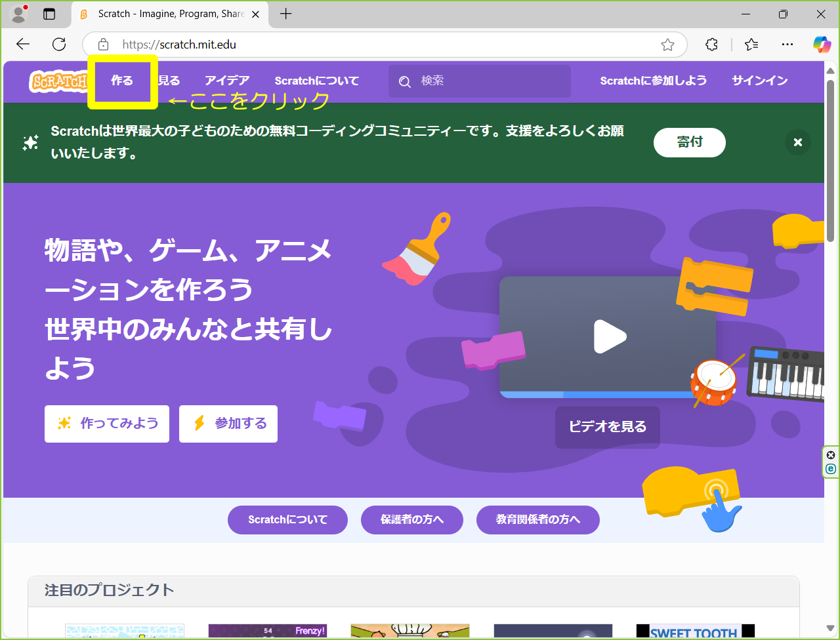Open the browser settings and more menu
This screenshot has width=840, height=640.
787,45
